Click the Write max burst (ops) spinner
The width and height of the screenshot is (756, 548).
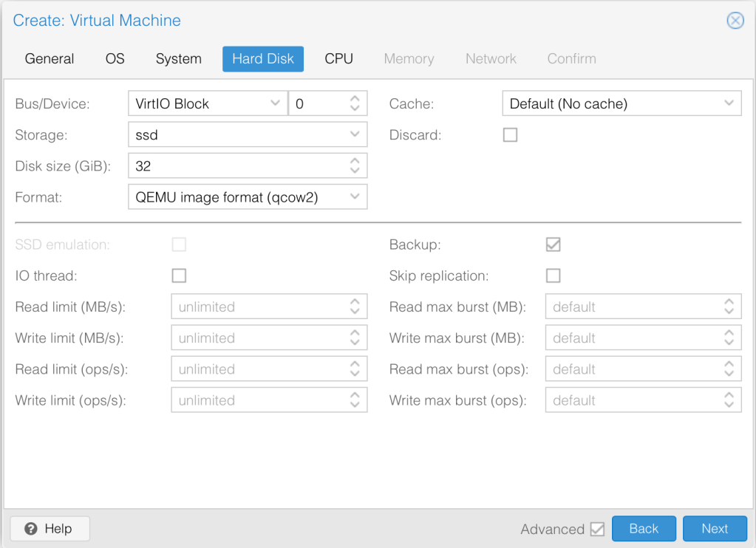tap(729, 400)
